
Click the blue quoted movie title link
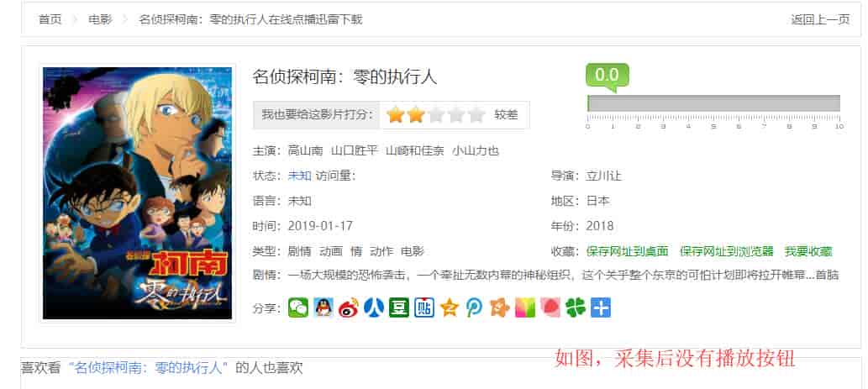click(x=149, y=367)
